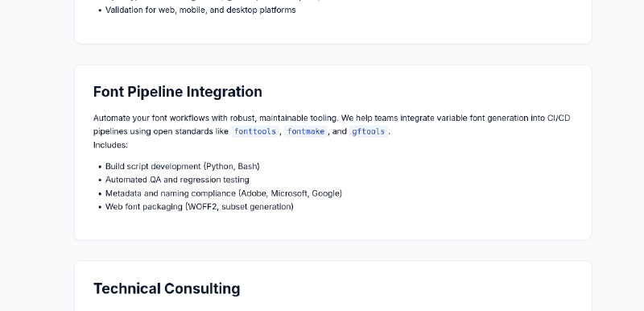Click 'Automated QA and regression testing' bullet
The height and width of the screenshot is (311, 644).
(x=177, y=180)
